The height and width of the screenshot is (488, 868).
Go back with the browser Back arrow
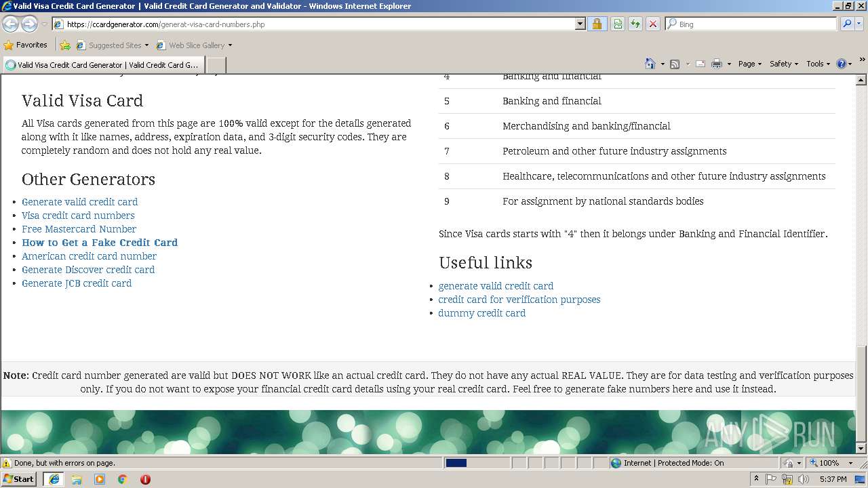pos(10,24)
